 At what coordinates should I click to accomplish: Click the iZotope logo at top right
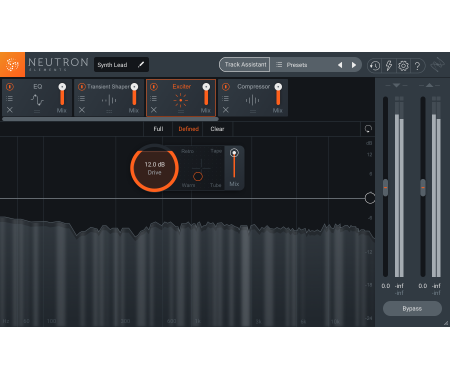click(x=437, y=65)
